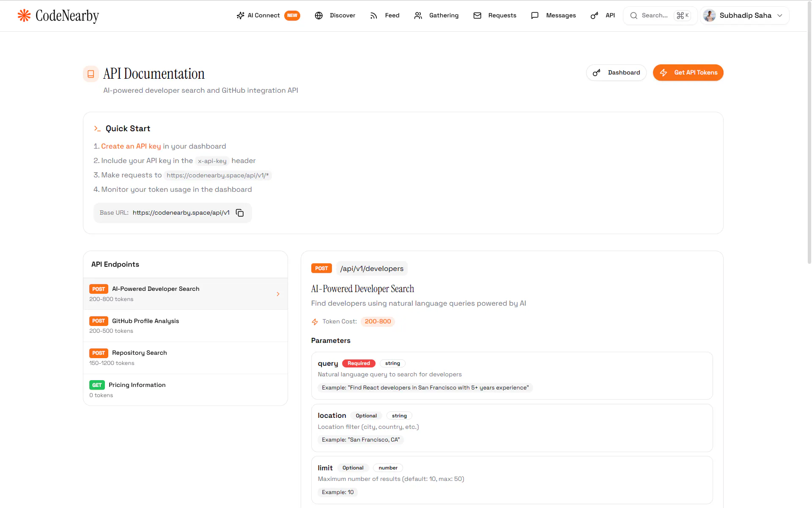812x508 pixels.
Task: Click the 200-800 token cost badge
Action: (x=378, y=322)
